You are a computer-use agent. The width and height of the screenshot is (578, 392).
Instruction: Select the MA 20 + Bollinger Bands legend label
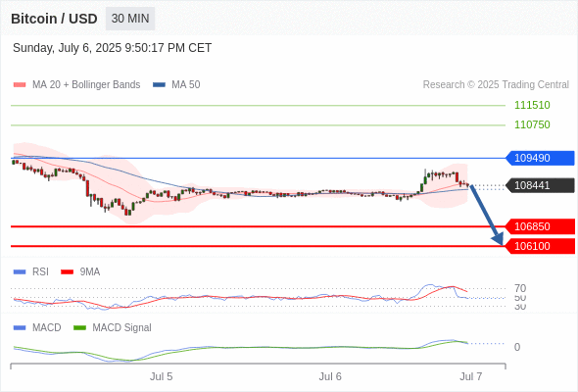[x=86, y=85]
